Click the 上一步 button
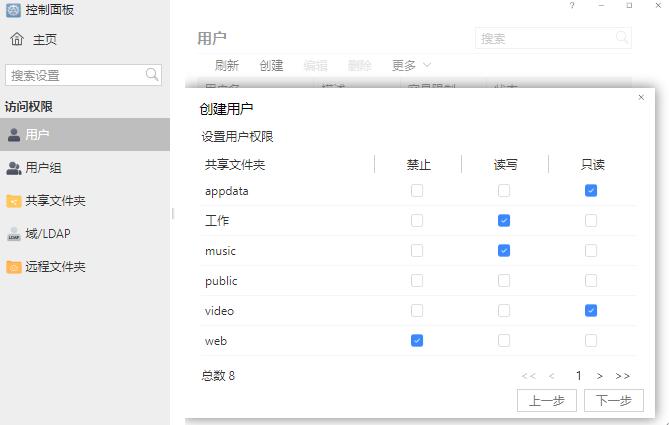This screenshot has width=669, height=425. point(547,400)
